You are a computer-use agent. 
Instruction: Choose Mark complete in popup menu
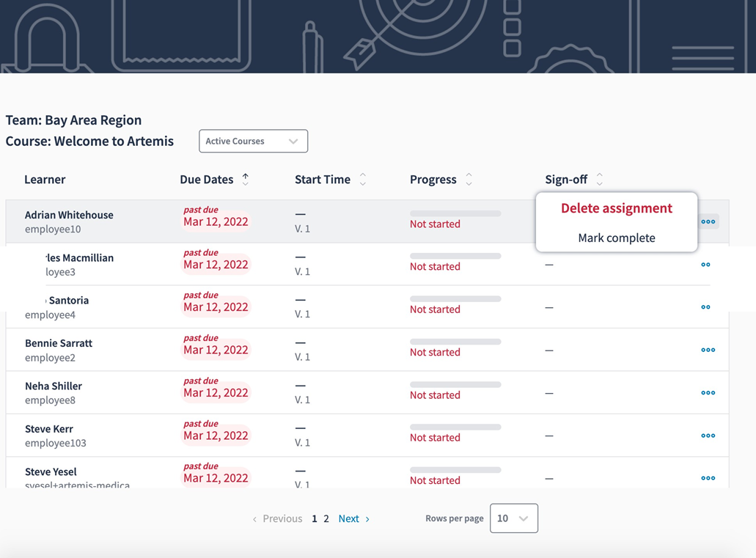(x=616, y=238)
